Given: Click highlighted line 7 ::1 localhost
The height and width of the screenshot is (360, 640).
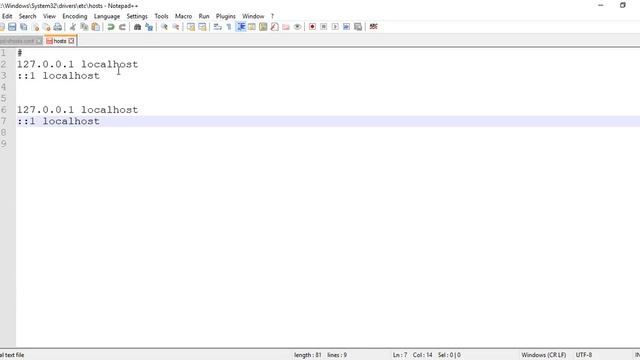Looking at the screenshot, I should tap(58, 122).
